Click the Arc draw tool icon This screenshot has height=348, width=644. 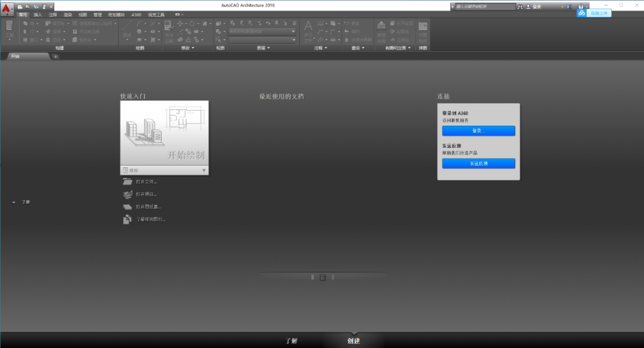(140, 23)
